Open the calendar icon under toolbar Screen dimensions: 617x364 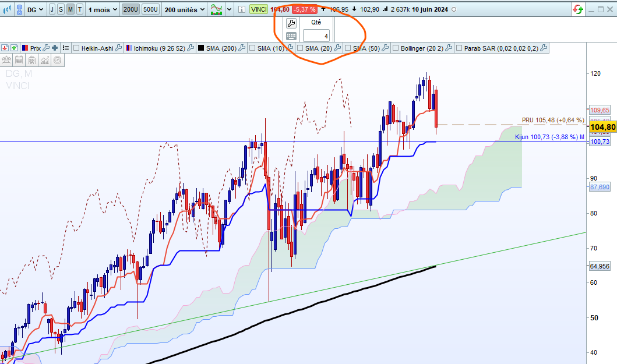[19, 60]
